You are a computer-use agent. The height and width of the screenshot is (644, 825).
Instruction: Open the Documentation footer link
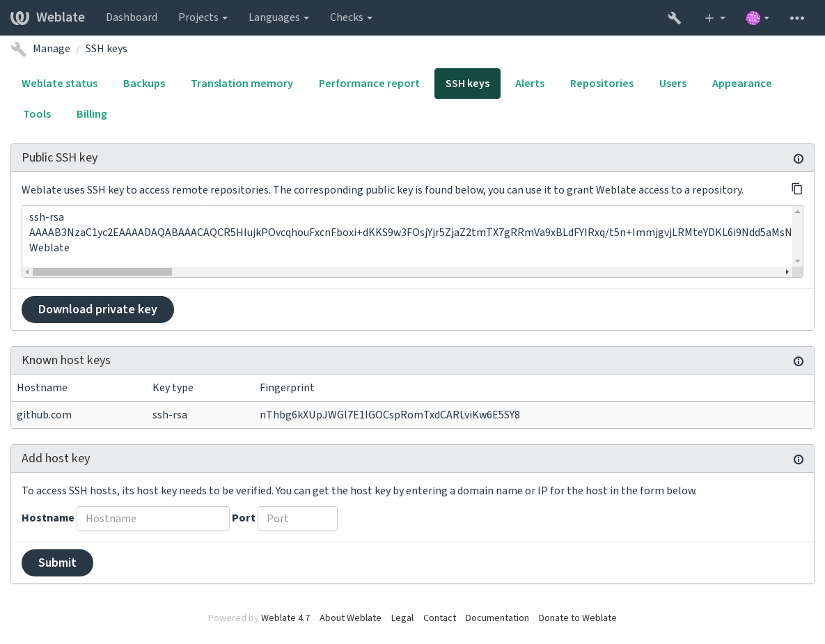click(x=497, y=618)
